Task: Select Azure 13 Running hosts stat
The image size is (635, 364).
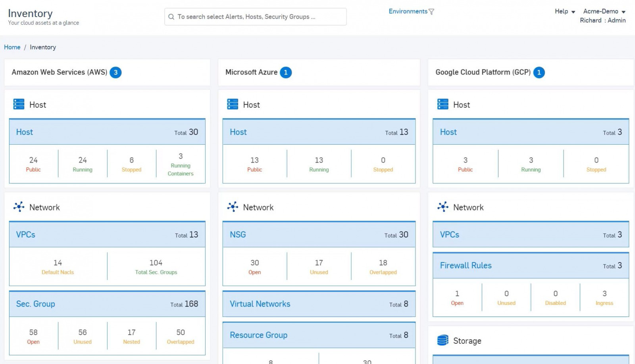Action: [x=319, y=164]
